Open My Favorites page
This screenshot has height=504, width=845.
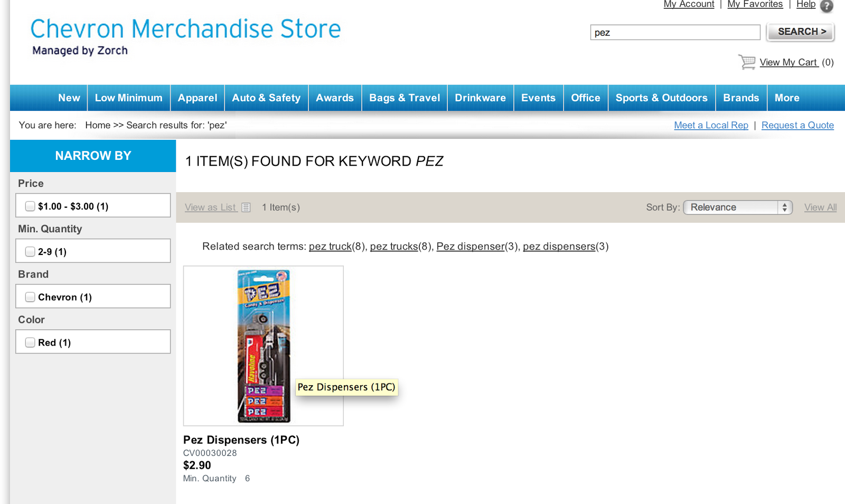point(755,4)
